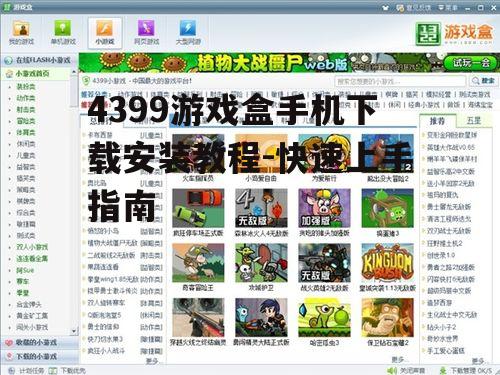This screenshot has height=375, width=500.
Task: Open the 合金弹头 sidebar link
Action: click(x=29, y=304)
